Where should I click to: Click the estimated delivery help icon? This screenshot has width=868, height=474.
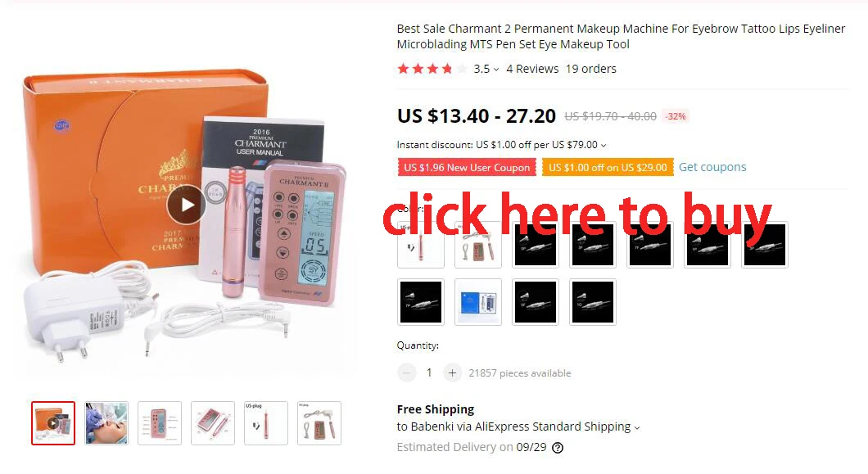(558, 448)
